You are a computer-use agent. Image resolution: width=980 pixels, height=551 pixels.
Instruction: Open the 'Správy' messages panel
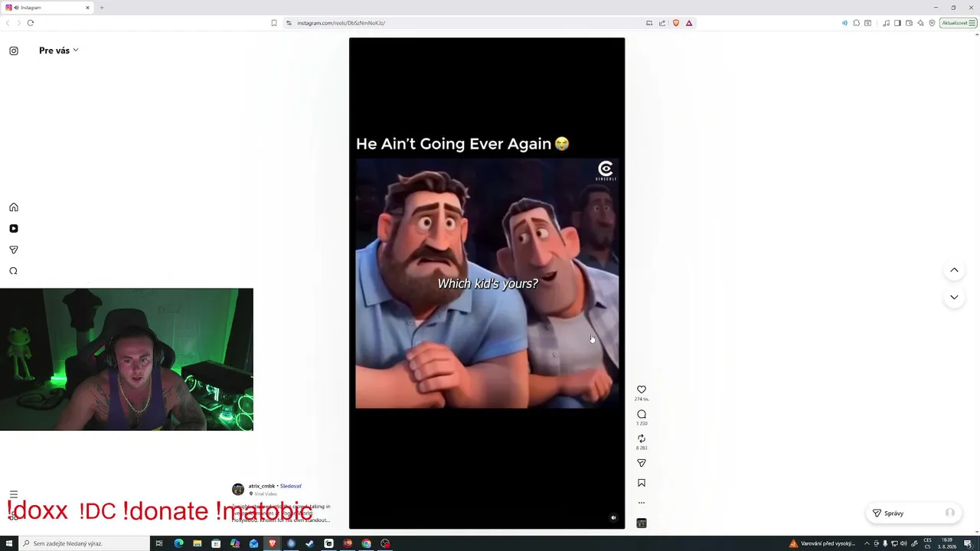coord(913,514)
